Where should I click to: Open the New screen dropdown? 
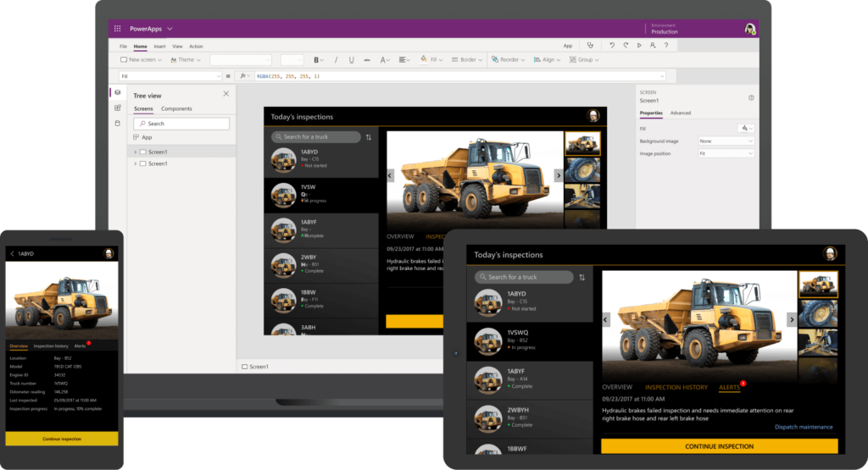coord(141,60)
